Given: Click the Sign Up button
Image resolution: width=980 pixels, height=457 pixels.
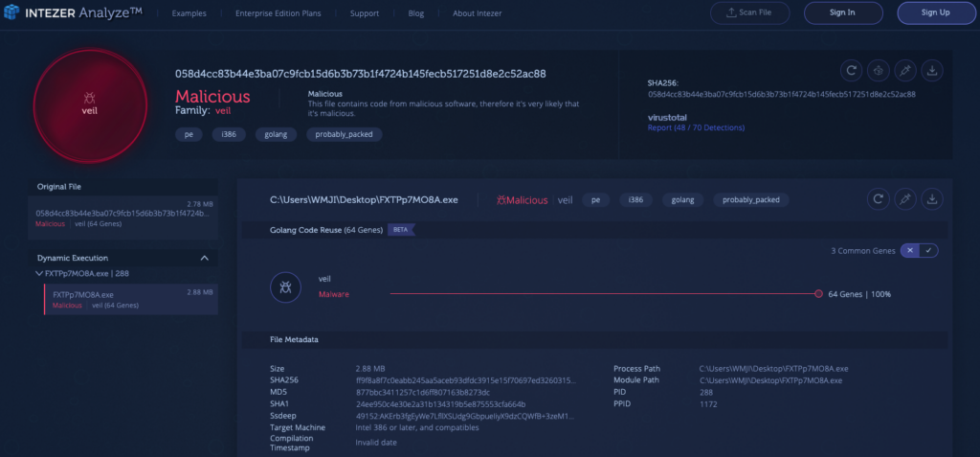Looking at the screenshot, I should tap(935, 12).
